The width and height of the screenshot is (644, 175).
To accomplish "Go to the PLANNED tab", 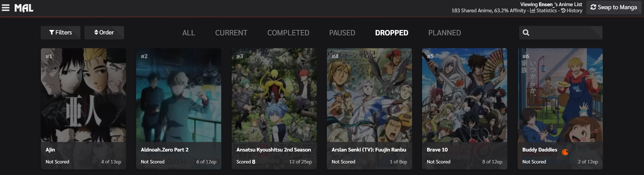I will click(x=444, y=33).
